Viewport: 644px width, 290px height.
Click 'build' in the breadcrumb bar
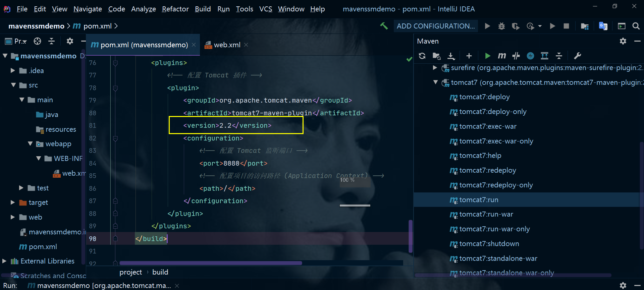pos(160,272)
